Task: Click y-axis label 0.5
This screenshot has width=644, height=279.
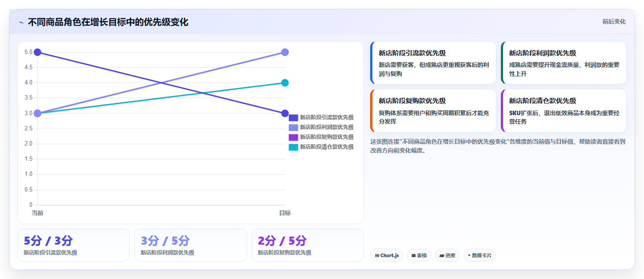Action: [29, 190]
